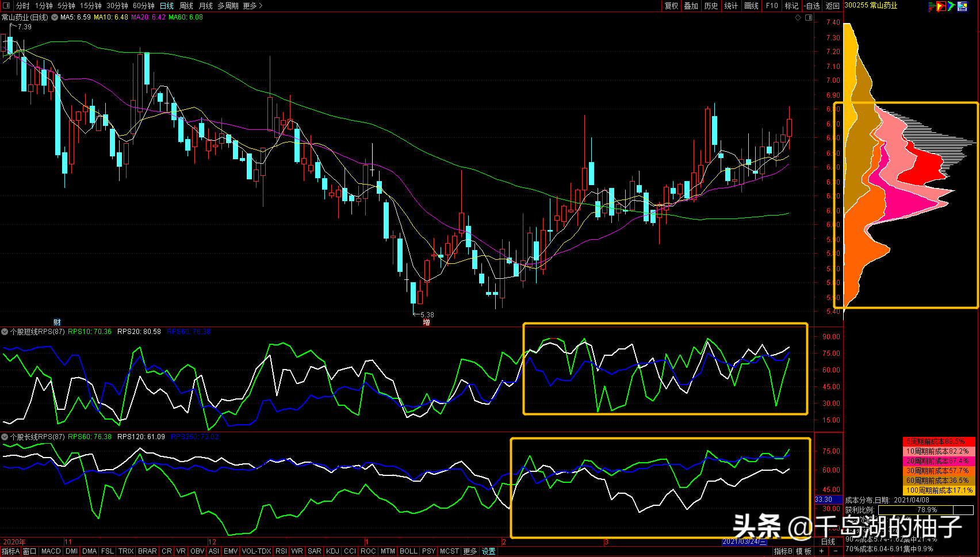Screen dimensions: 980x557
Task: Expand the 个股长线RPS indicator dropdown
Action: pyautogui.click(x=5, y=437)
